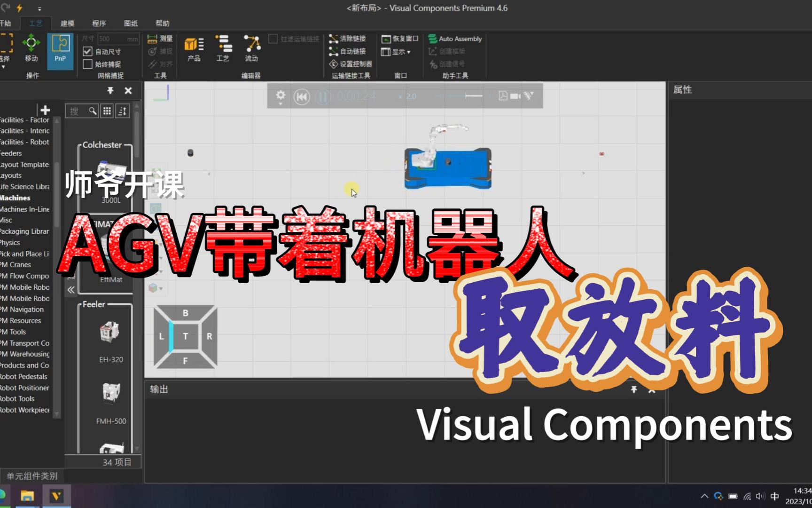
Task: Select Feeders category
Action: [11, 153]
